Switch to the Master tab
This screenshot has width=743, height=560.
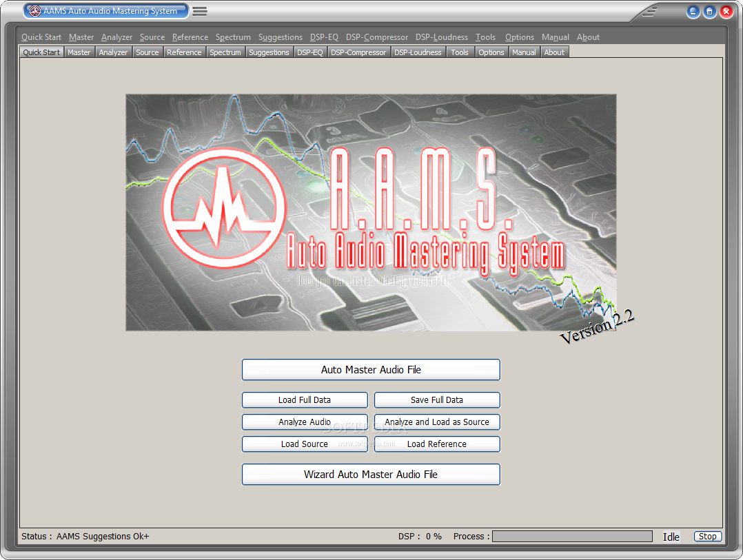(x=79, y=52)
